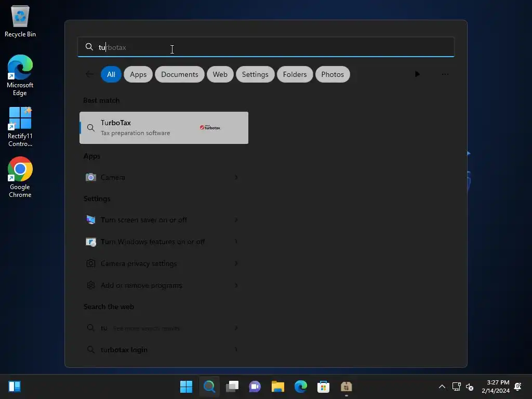Select the Google Chrome desktop shortcut
Image resolution: width=532 pixels, height=399 pixels.
20,177
